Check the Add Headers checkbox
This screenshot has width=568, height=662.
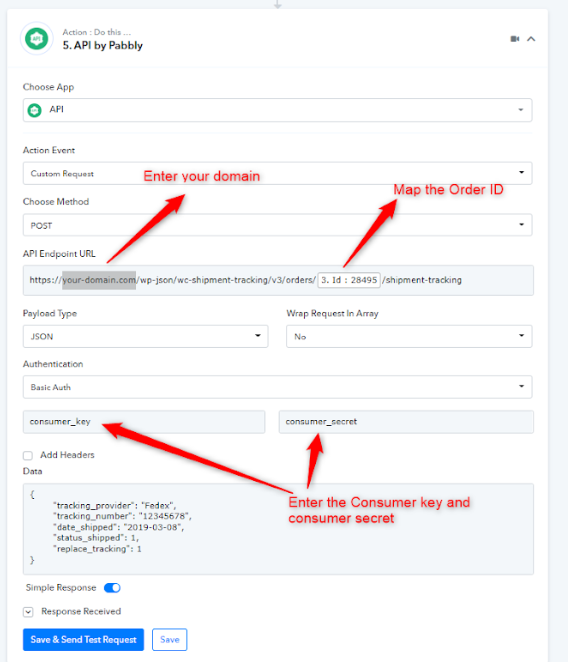[28, 456]
